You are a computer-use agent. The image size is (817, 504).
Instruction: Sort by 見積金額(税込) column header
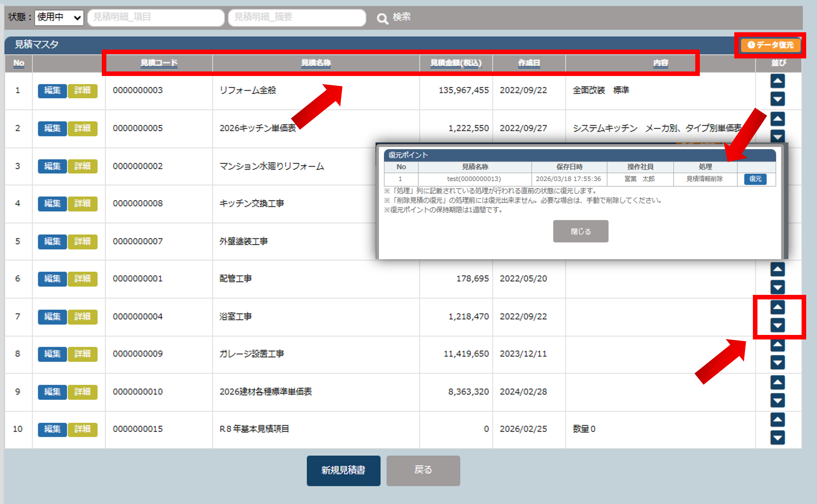click(456, 63)
